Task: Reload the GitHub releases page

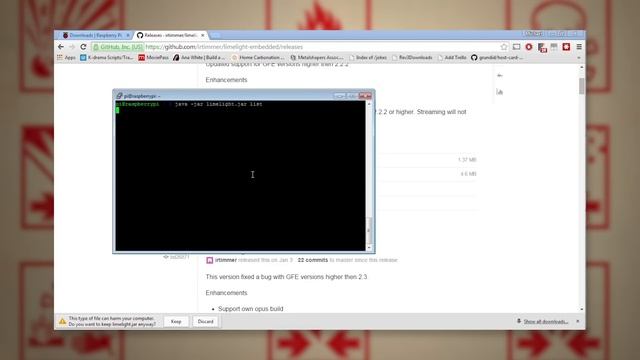Action: [83, 47]
